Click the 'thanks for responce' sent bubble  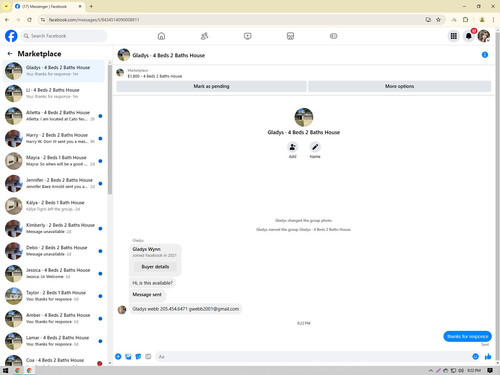[467, 336]
